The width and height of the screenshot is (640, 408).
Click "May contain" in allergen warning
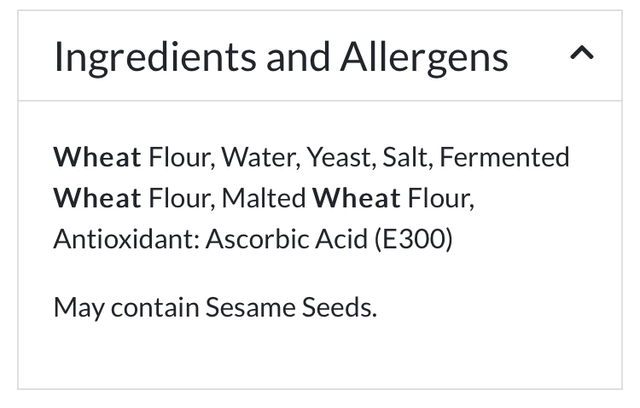[126, 306]
